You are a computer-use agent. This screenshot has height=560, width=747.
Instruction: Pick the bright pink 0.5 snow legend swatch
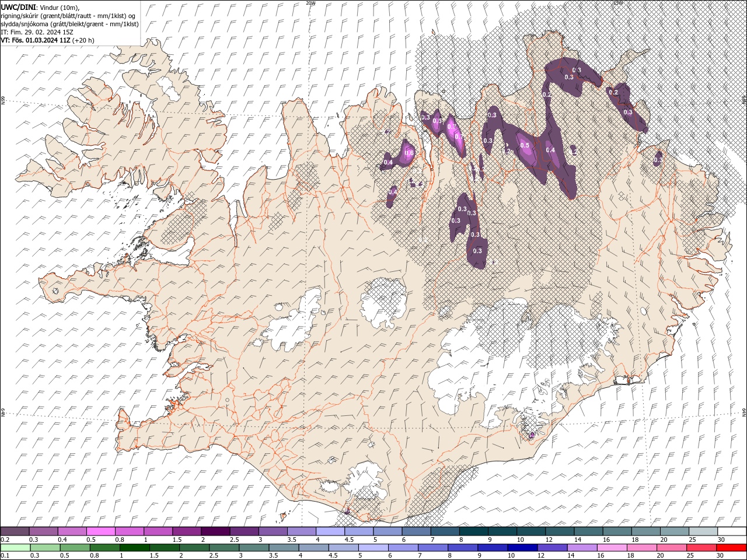pos(100,531)
